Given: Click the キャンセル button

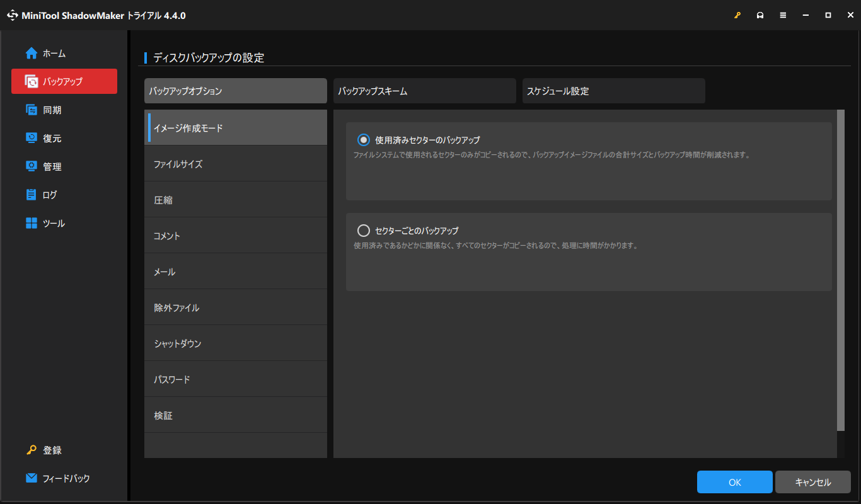Looking at the screenshot, I should coord(813,483).
